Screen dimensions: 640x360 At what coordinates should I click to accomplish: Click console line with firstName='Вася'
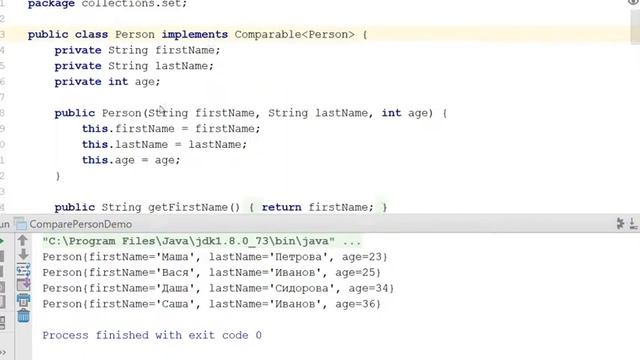tap(211, 273)
